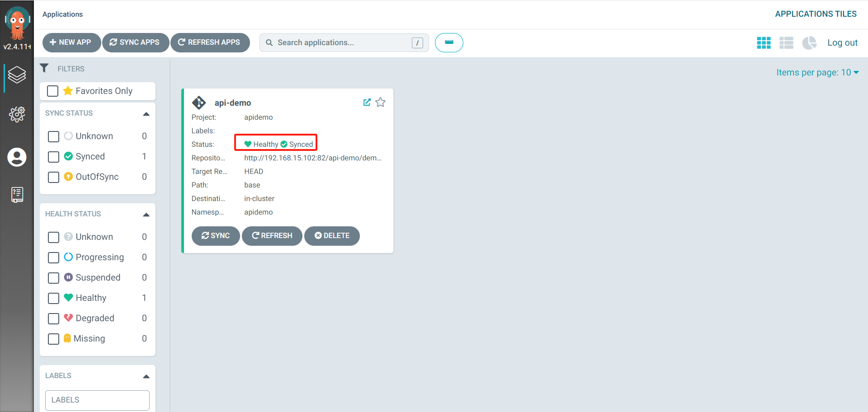Open the User Info sidebar page
This screenshot has width=868, height=412.
[x=17, y=157]
